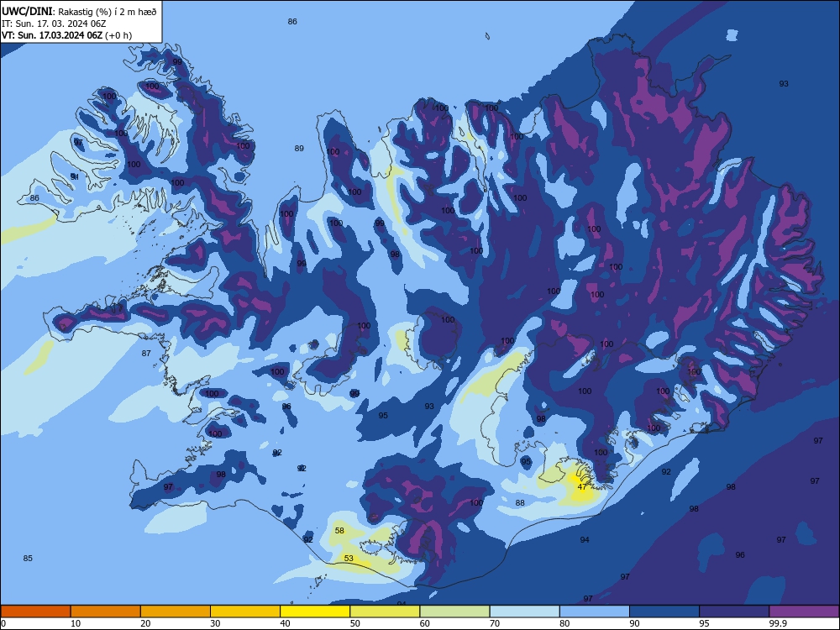The width and height of the screenshot is (840, 630).
Task: Click the 'VT: Sun. 17.03.2024 06Z (+0 h)' line
Action: click(66, 35)
